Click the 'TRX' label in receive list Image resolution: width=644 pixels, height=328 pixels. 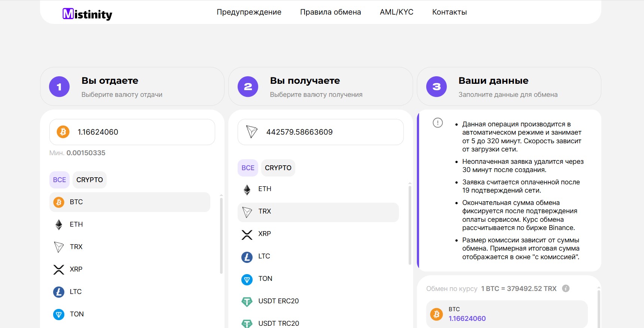[x=265, y=211]
